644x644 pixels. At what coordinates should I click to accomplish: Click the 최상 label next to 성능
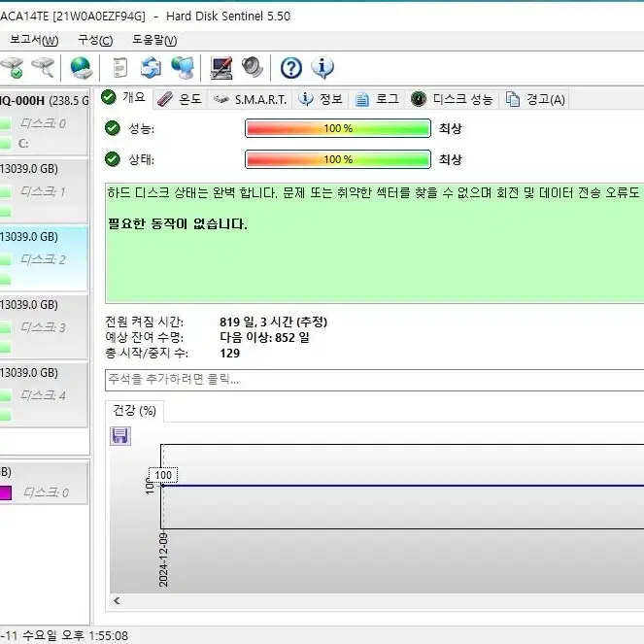click(450, 128)
